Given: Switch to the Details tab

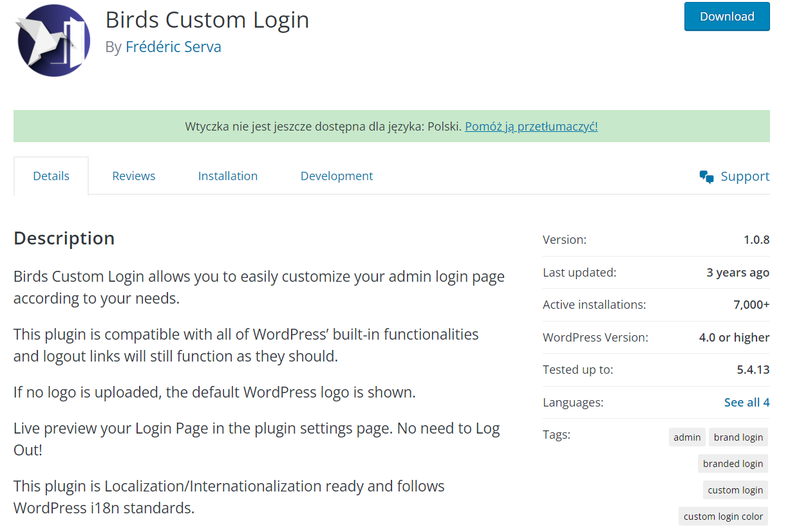Looking at the screenshot, I should [51, 176].
